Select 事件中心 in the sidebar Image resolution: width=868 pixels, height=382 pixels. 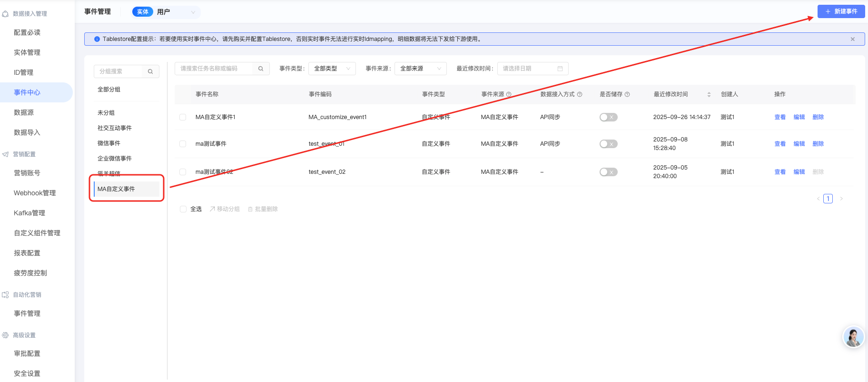coord(36,92)
